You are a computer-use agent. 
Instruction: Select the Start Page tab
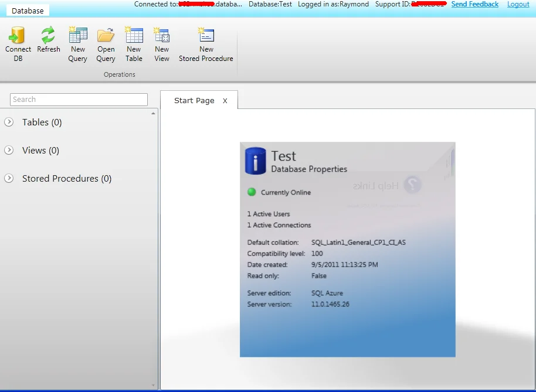pyautogui.click(x=194, y=100)
